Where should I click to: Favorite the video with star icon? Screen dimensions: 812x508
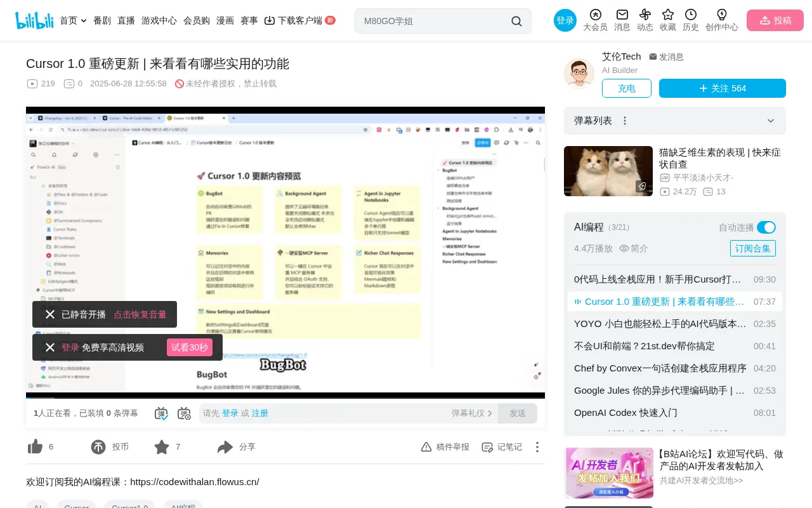click(x=162, y=447)
